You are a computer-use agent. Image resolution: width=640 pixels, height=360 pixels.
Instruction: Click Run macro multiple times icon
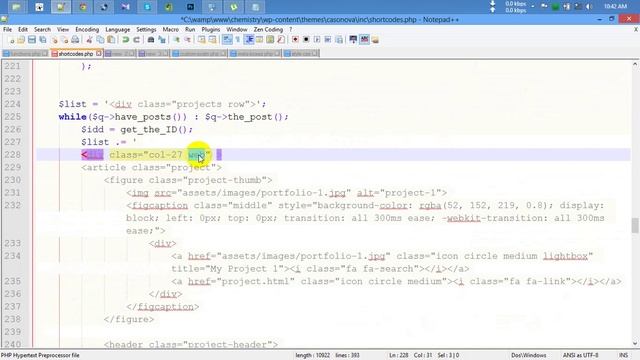click(x=328, y=40)
